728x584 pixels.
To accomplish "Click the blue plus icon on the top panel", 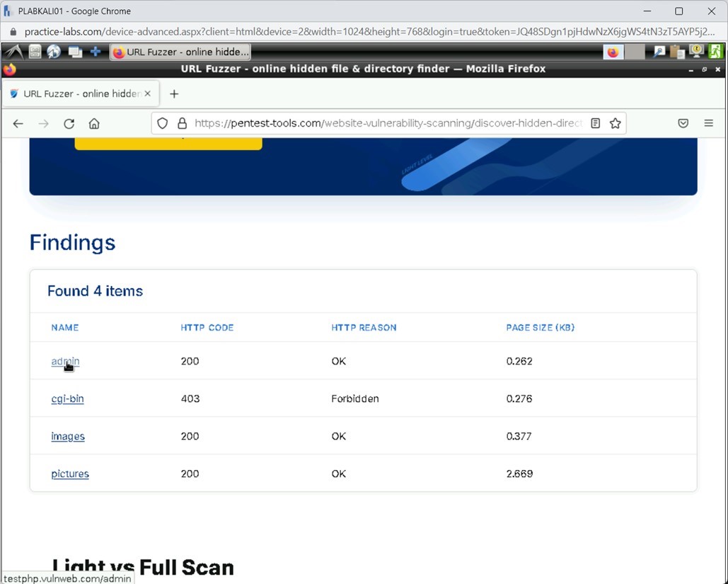I will [96, 50].
